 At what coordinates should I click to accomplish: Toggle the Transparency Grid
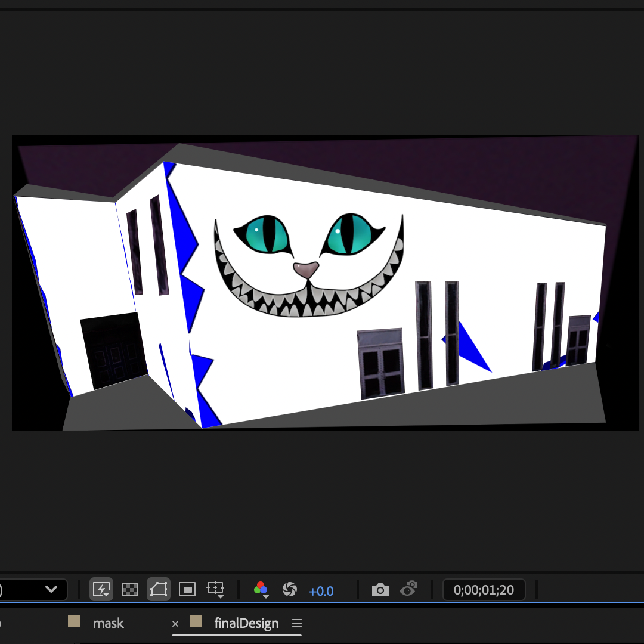point(130,590)
